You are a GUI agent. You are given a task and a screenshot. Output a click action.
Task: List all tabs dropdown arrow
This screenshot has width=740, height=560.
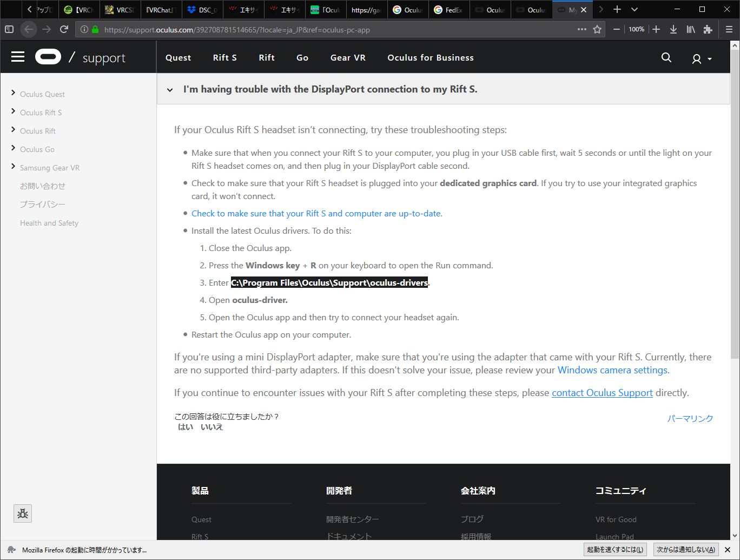click(x=635, y=9)
